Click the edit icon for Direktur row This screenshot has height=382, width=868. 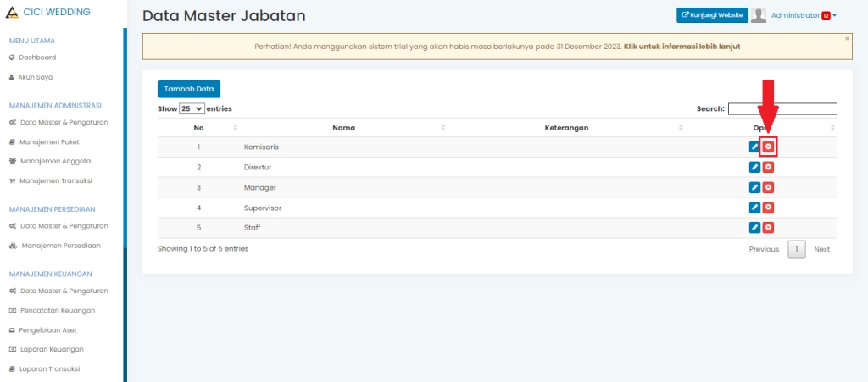point(754,167)
